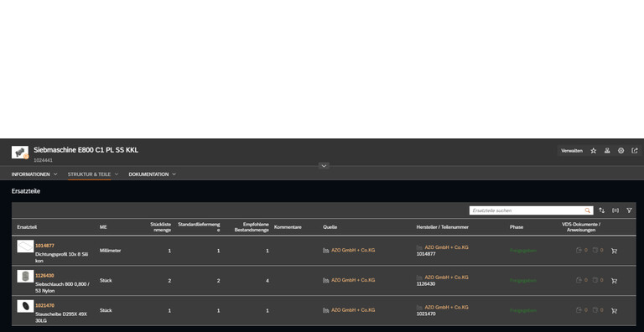The width and height of the screenshot is (644, 332).
Task: Click the Millimeter unit cell
Action: 111,251
